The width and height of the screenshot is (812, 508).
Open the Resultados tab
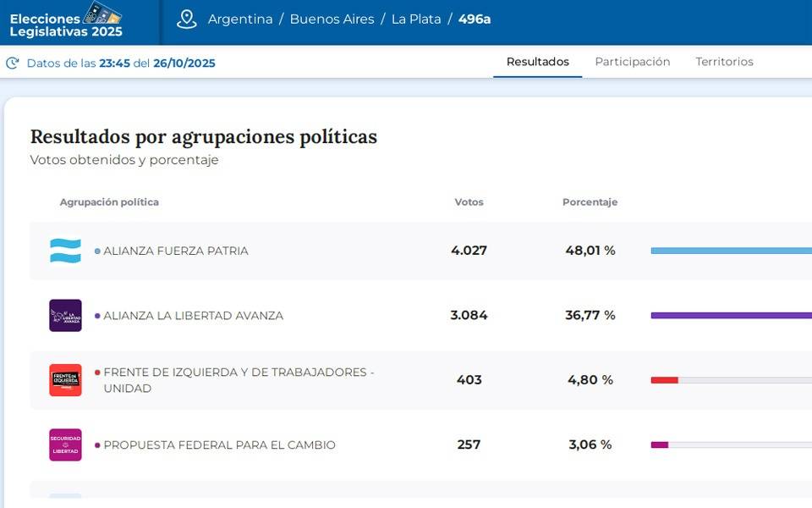537,62
